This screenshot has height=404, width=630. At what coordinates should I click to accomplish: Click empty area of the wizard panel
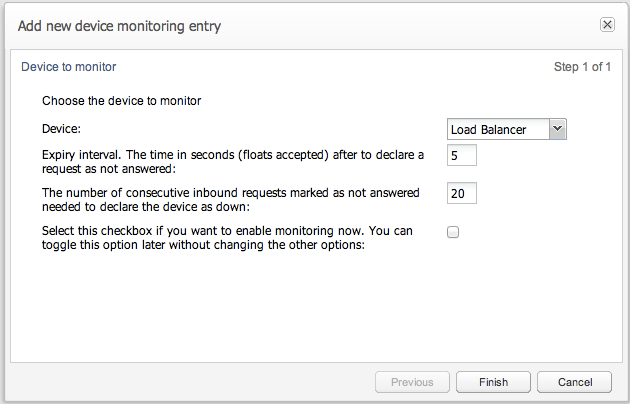300,310
